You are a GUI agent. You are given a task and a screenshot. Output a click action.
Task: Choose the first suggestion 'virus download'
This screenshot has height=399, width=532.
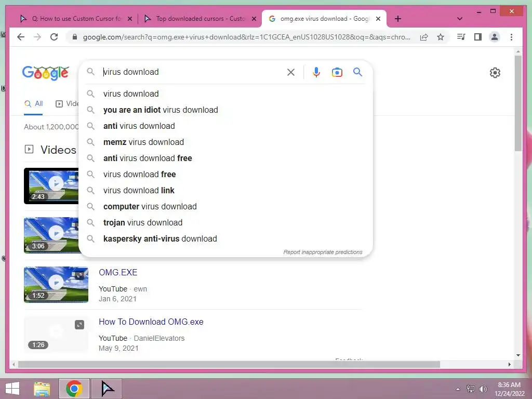coord(225,94)
